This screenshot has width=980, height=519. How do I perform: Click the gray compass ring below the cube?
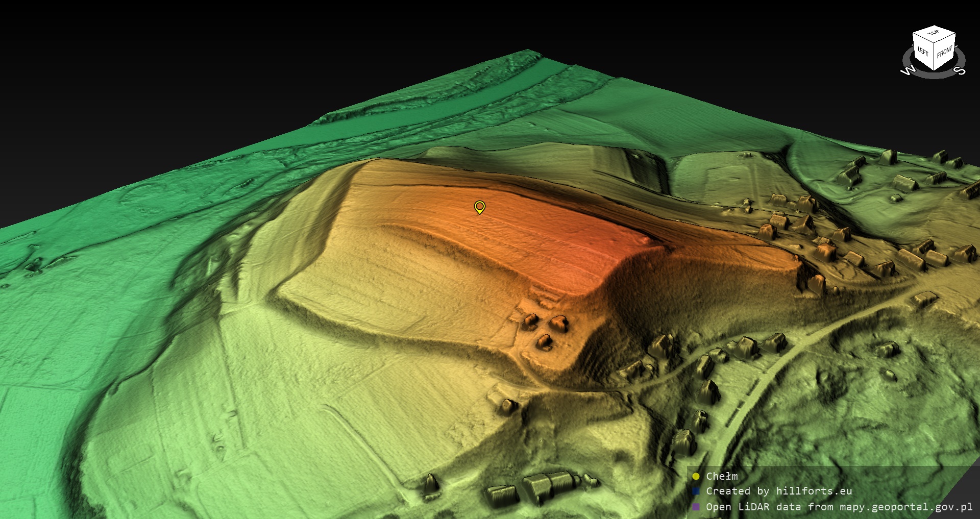(x=934, y=75)
